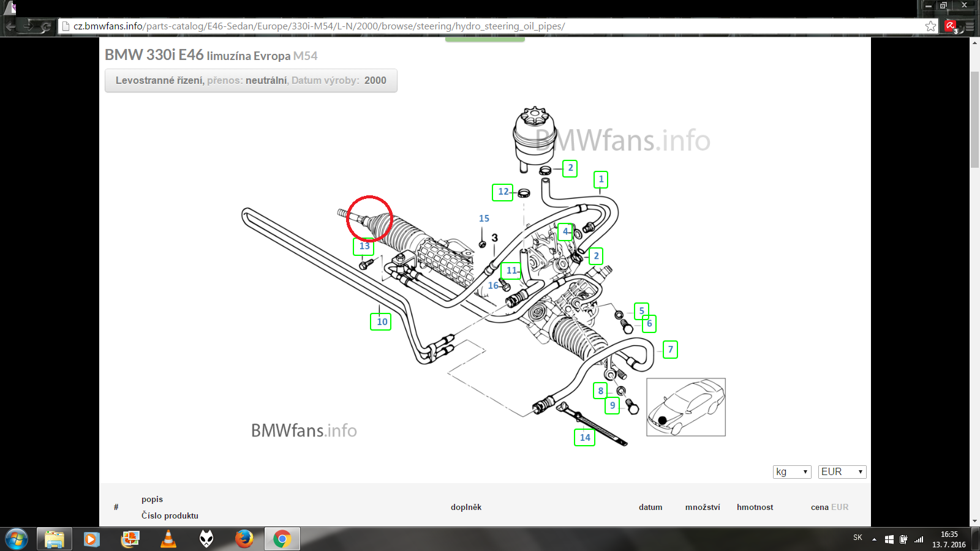This screenshot has width=980, height=551.
Task: Choose part label 7 in diagram
Action: coord(670,350)
